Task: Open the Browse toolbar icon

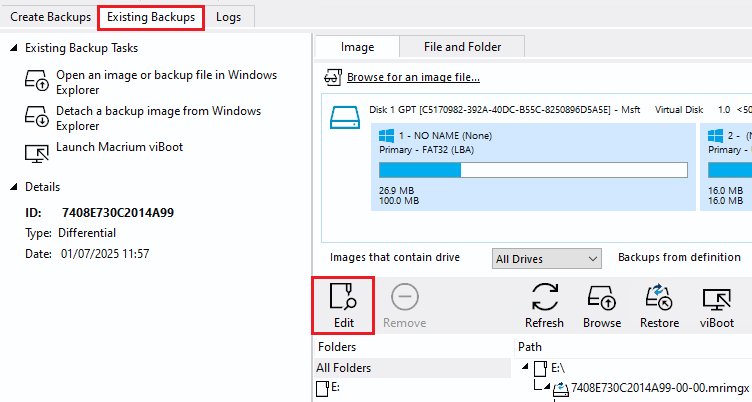Action: [602, 305]
